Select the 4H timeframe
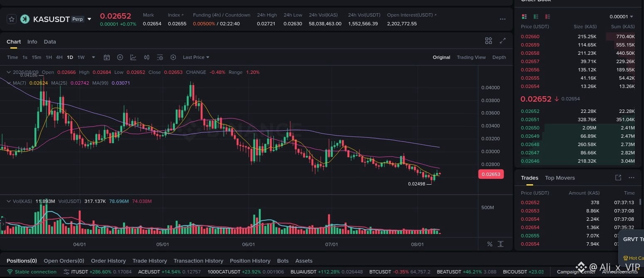644x278 pixels. [x=59, y=57]
